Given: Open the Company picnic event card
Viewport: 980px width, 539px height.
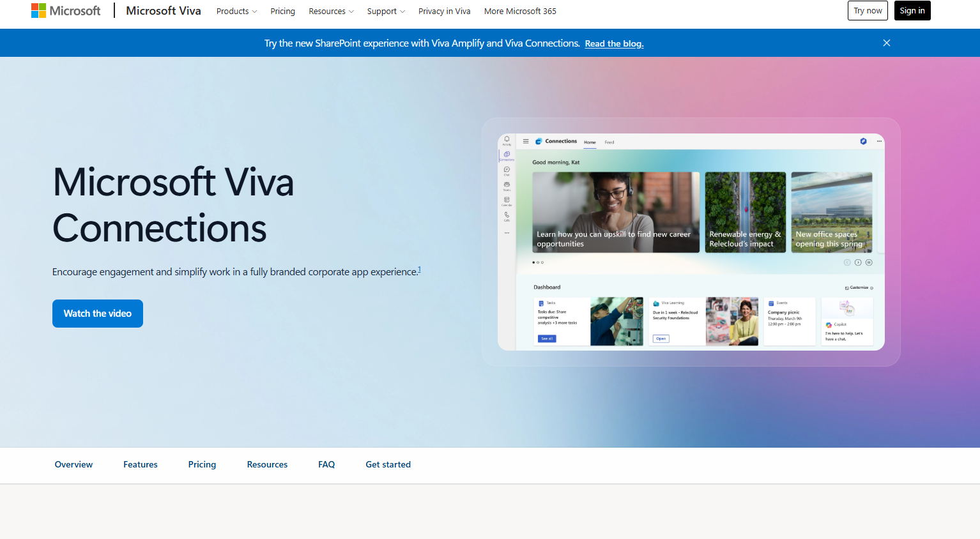Looking at the screenshot, I should [790, 321].
